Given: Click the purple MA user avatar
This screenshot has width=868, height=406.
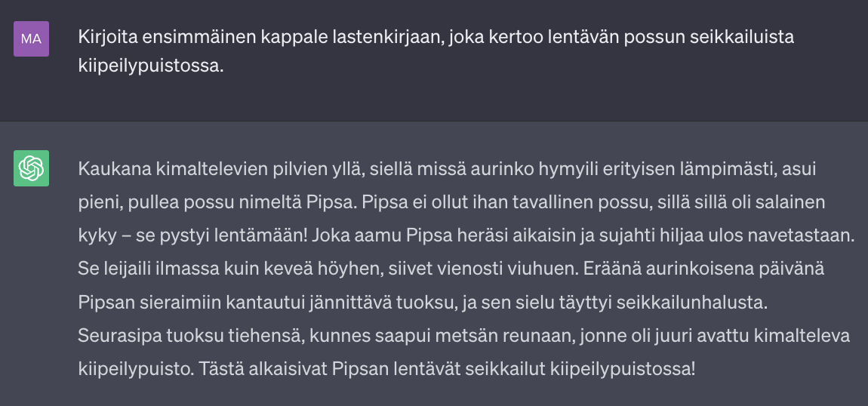Looking at the screenshot, I should (31, 39).
